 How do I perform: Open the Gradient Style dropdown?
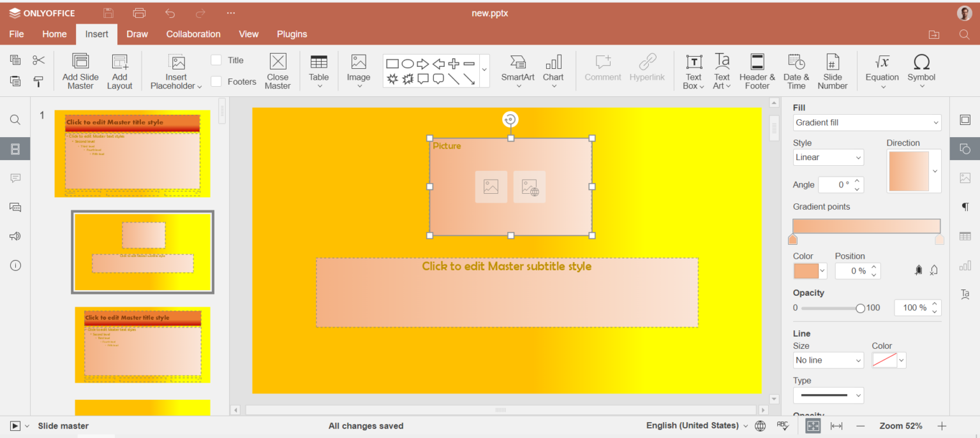(828, 157)
